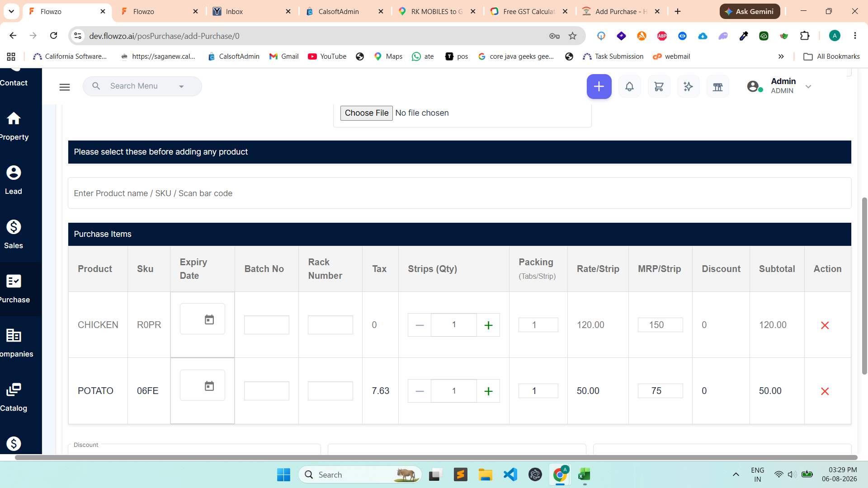Open the Search Menu dropdown arrow
The image size is (868, 488).
coord(181,86)
